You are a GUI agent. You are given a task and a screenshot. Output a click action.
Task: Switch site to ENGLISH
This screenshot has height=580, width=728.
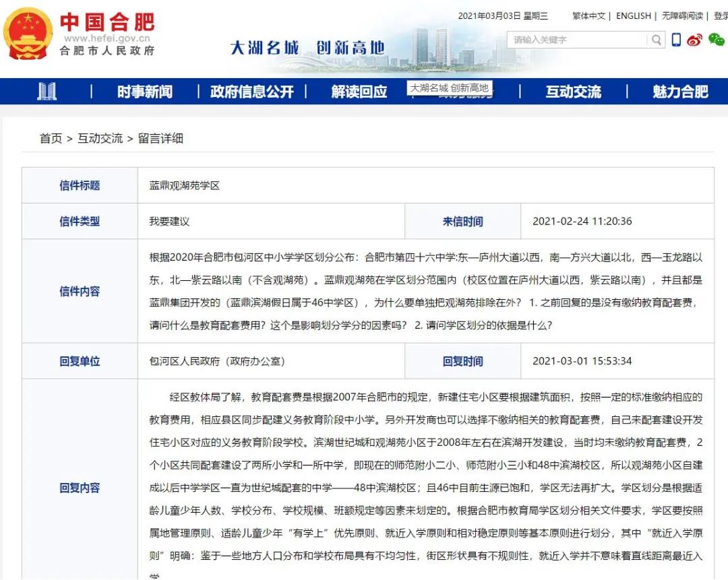[x=633, y=16]
